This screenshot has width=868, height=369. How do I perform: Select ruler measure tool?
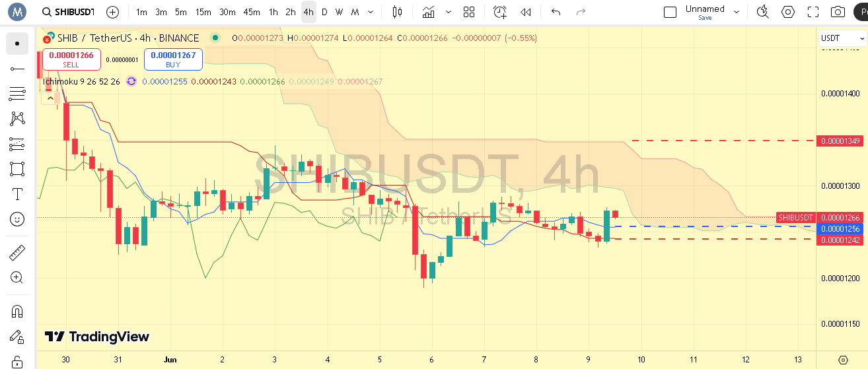point(17,252)
